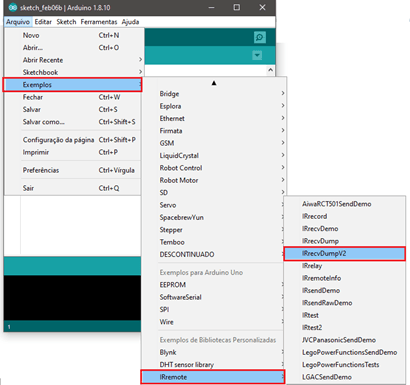This screenshot has width=410, height=385.
Task: Open Temboo examples
Action: click(x=213, y=242)
